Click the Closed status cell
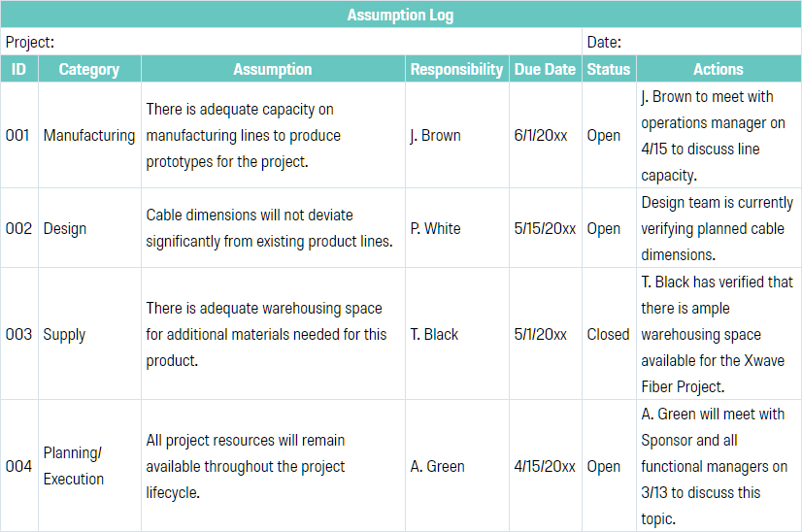 (609, 334)
